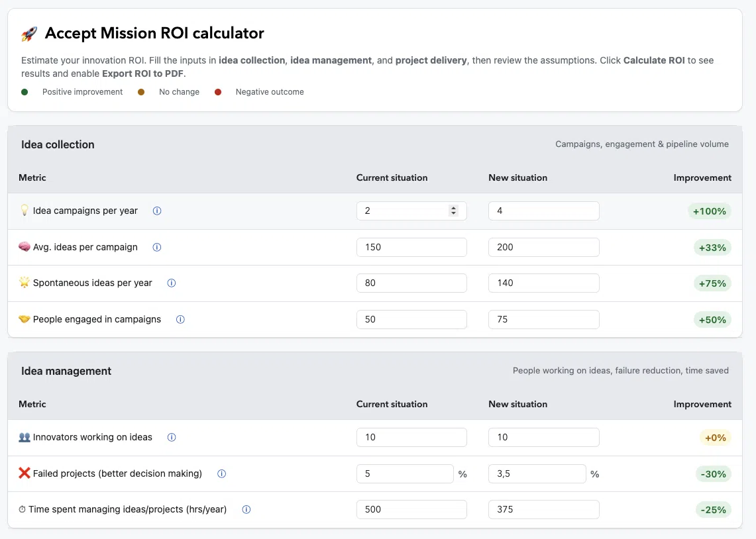
Task: Click the -25% improvement badge
Action: pos(713,510)
